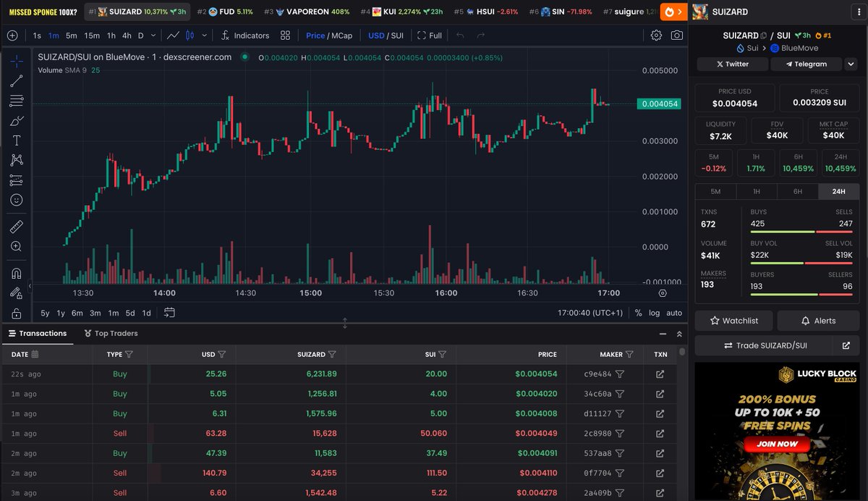Select the ruler measure tool
Image resolution: width=868 pixels, height=501 pixels.
(x=16, y=227)
